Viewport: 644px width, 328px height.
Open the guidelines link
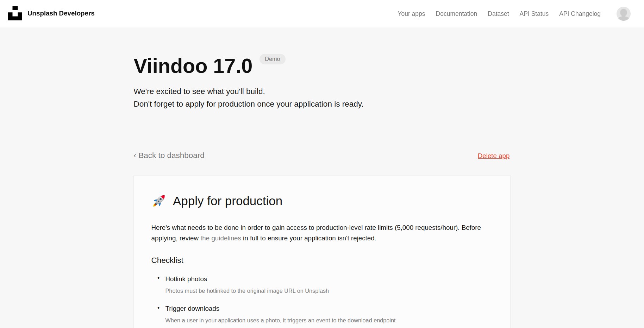click(x=220, y=238)
